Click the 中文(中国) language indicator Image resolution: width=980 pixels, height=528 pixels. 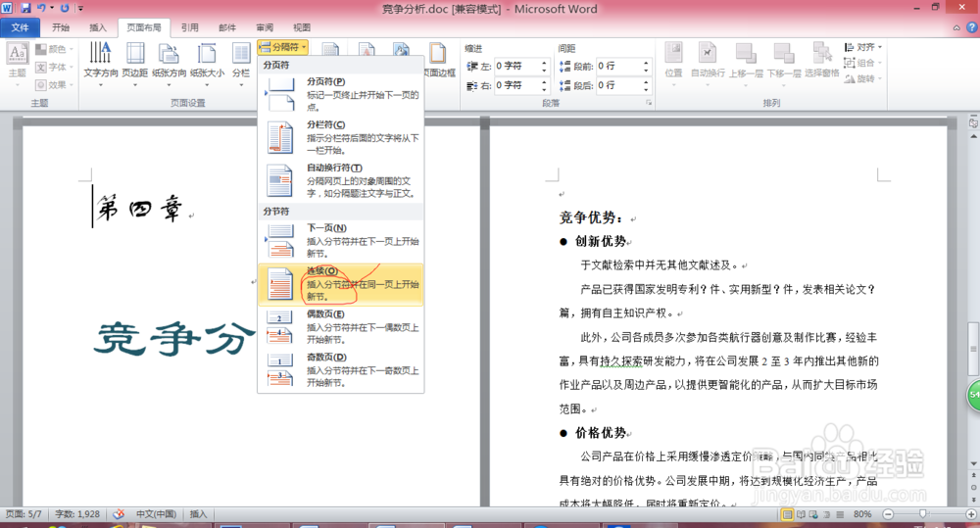click(156, 514)
